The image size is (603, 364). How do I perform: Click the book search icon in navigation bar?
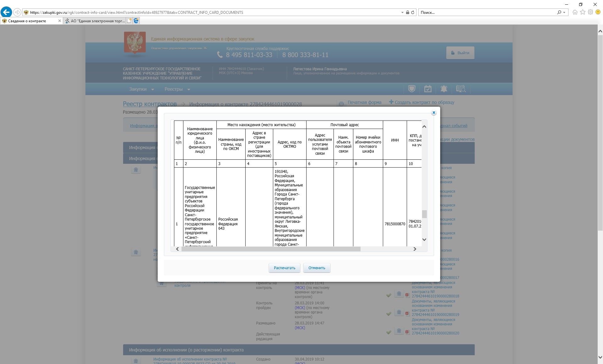pyautogui.click(x=461, y=89)
